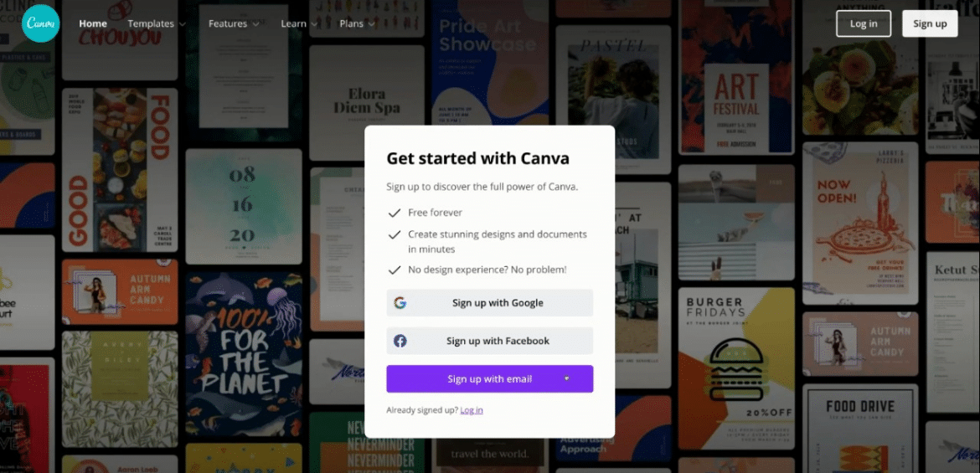Image resolution: width=980 pixels, height=473 pixels.
Task: Open the Pride Art Showcase poster
Action: click(490, 63)
